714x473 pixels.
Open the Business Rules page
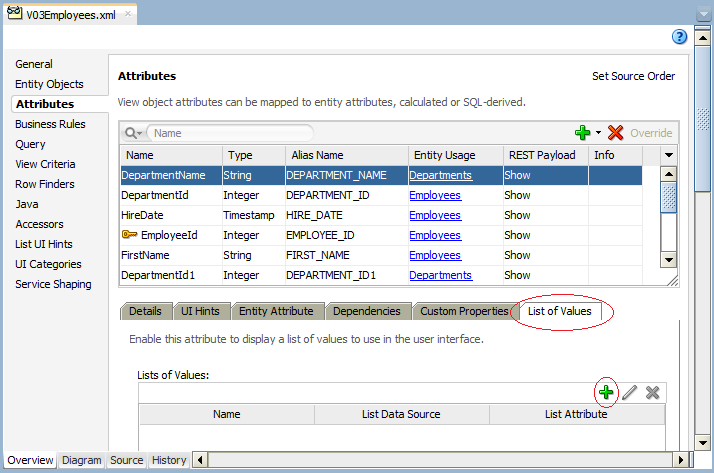(50, 124)
